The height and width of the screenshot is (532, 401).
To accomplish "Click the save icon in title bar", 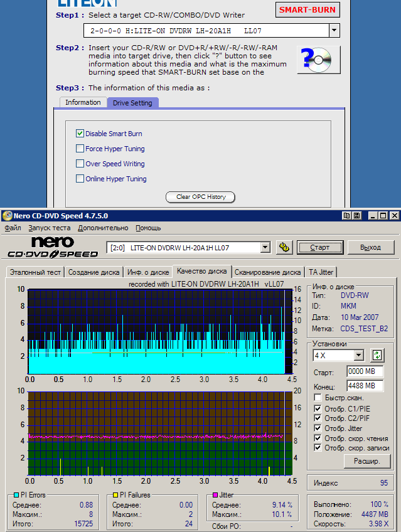I will pyautogui.click(x=356, y=215).
